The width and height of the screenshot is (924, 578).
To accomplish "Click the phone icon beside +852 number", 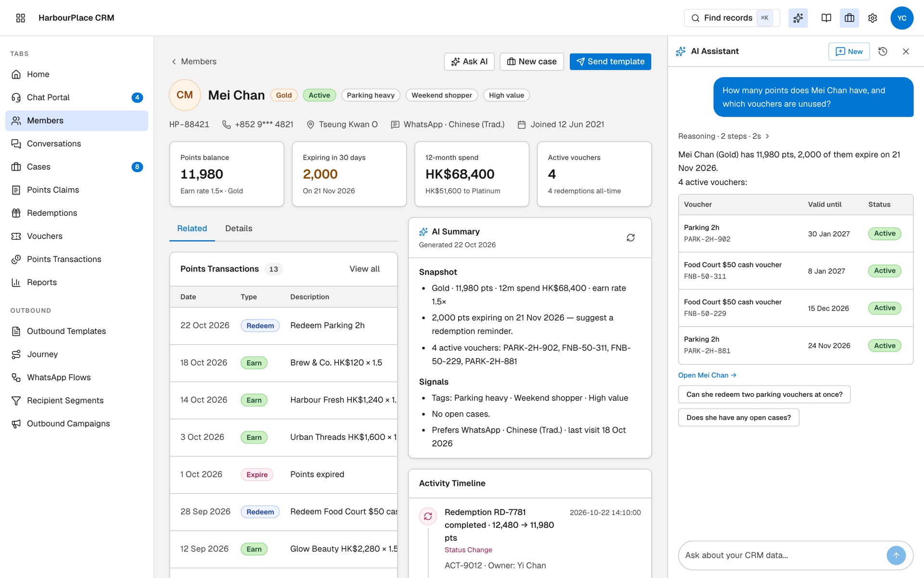I will click(x=226, y=125).
